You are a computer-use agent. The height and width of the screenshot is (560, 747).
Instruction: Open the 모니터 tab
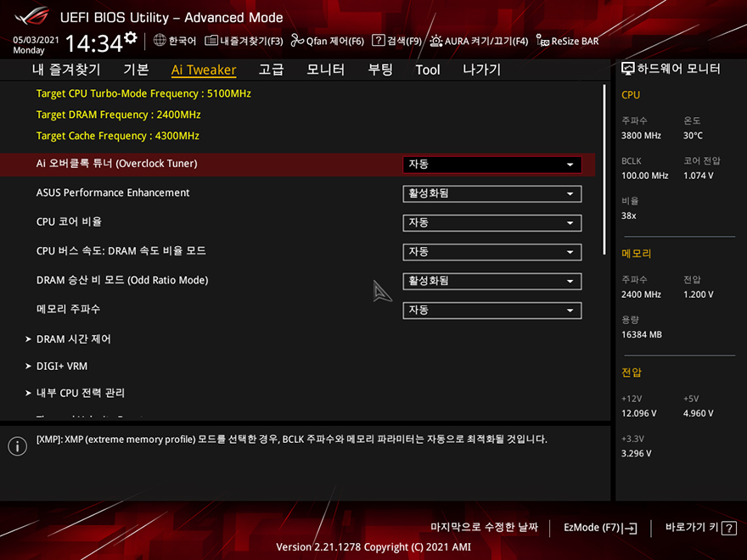tap(325, 70)
